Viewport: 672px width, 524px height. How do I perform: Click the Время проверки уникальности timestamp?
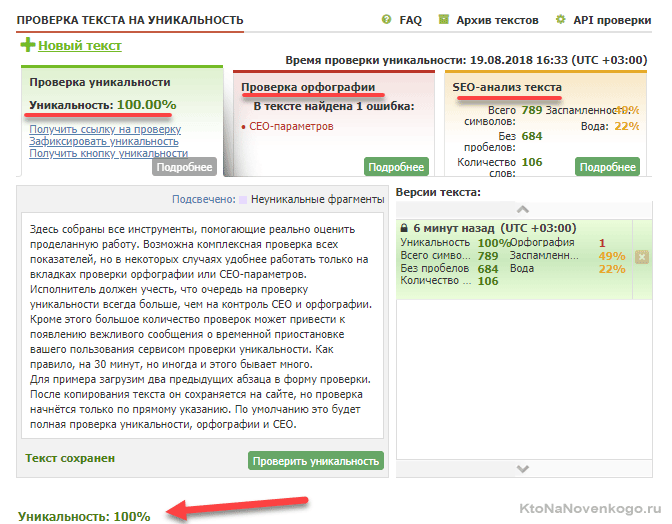(466, 60)
